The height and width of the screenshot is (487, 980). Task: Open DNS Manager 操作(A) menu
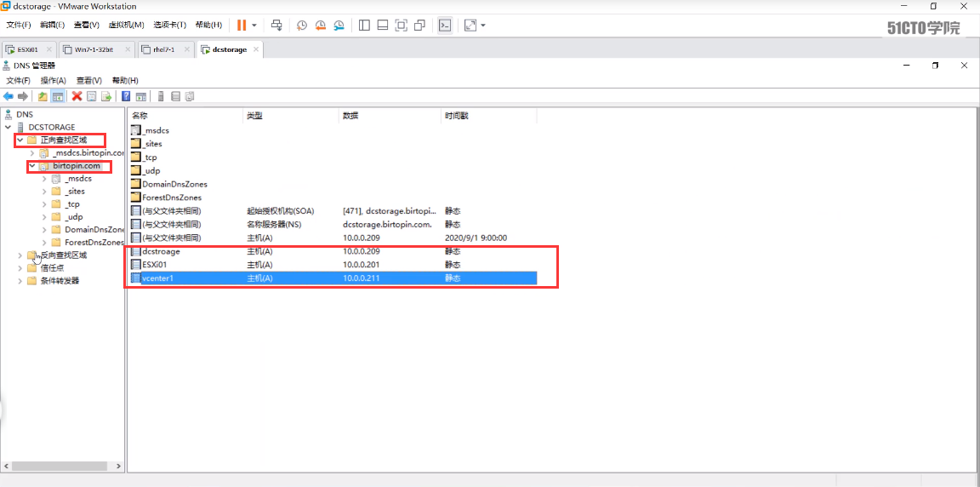tap(53, 81)
